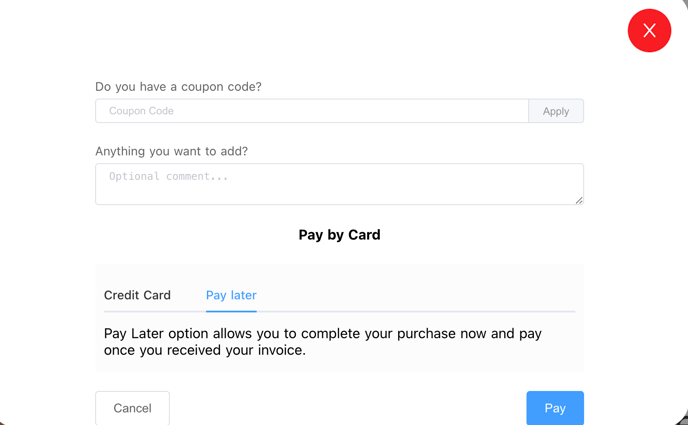Click the 'Pay by Card' heading

pyautogui.click(x=339, y=235)
